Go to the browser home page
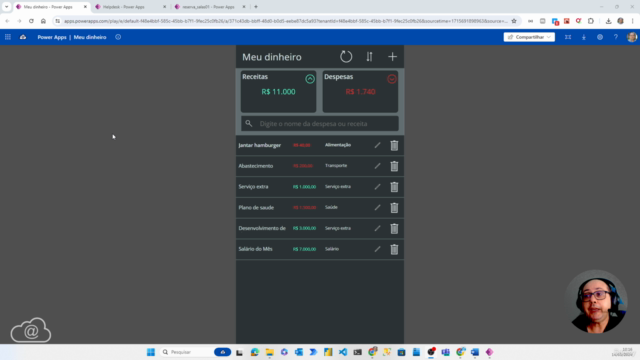 click(43, 21)
